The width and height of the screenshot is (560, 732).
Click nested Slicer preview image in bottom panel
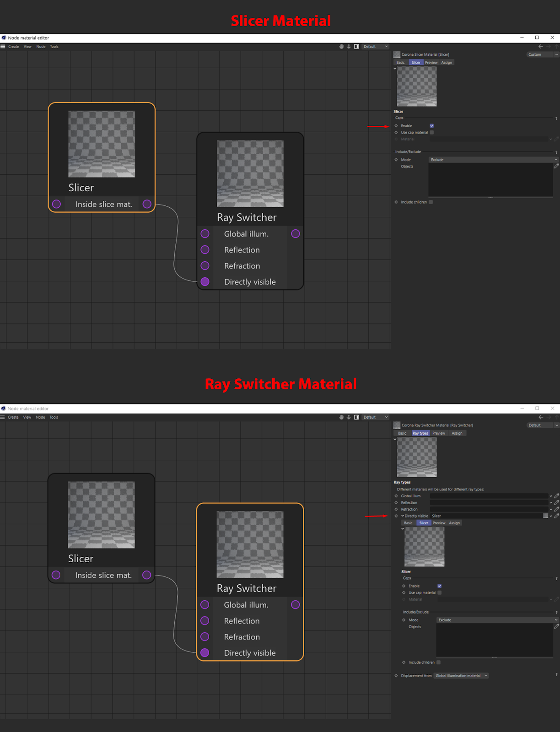click(424, 547)
